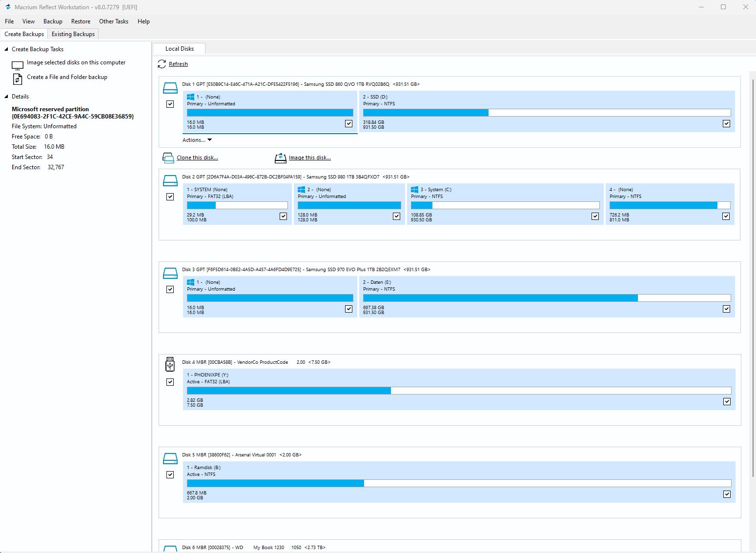Collapse the Create Backup Tasks section
The image size is (756, 553).
click(6, 49)
